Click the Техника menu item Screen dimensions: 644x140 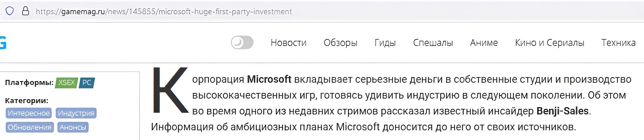[618, 43]
